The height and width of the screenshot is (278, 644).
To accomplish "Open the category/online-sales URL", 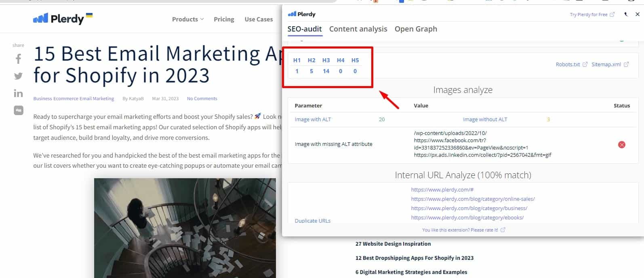I will [473, 199].
